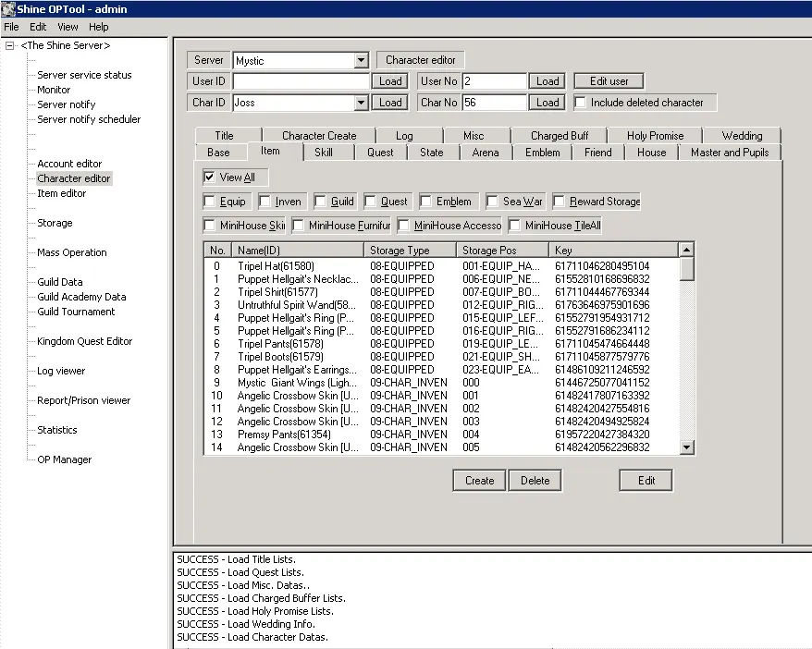The width and height of the screenshot is (812, 649).
Task: Switch to the Friend tab
Action: [x=598, y=153]
